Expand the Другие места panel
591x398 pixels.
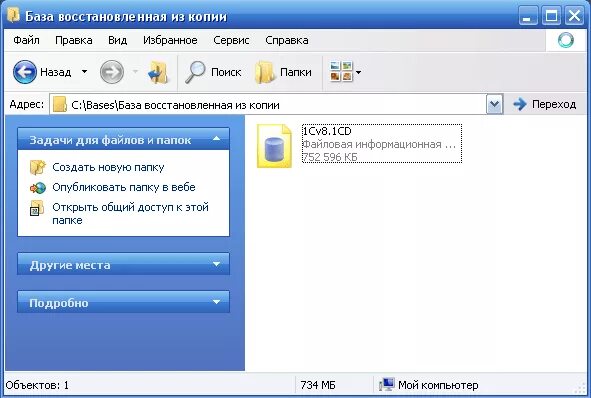coord(123,264)
